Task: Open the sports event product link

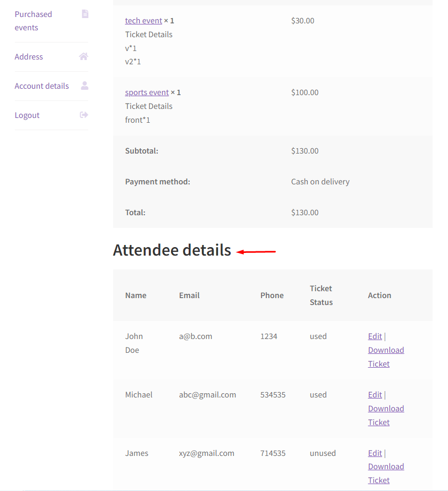Action: (x=147, y=92)
